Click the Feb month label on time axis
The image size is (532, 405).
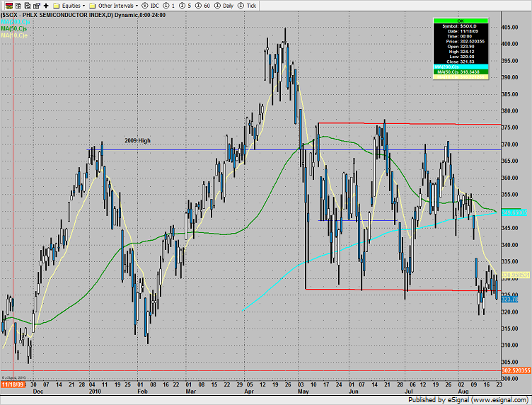click(142, 392)
